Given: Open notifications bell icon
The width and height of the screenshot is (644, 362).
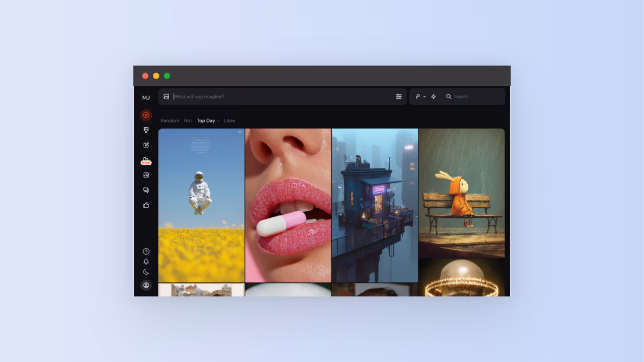Looking at the screenshot, I should click(146, 262).
